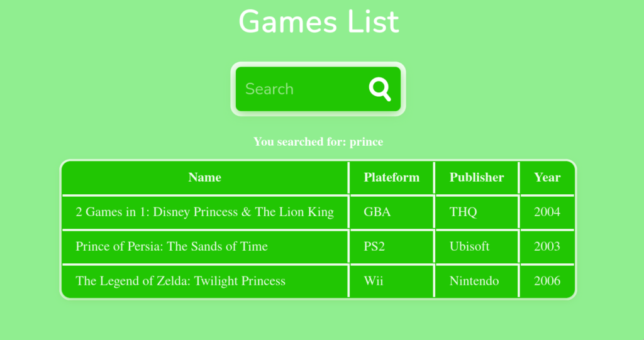This screenshot has height=340, width=644.
Task: Click the 2003 year cell
Action: tap(547, 246)
